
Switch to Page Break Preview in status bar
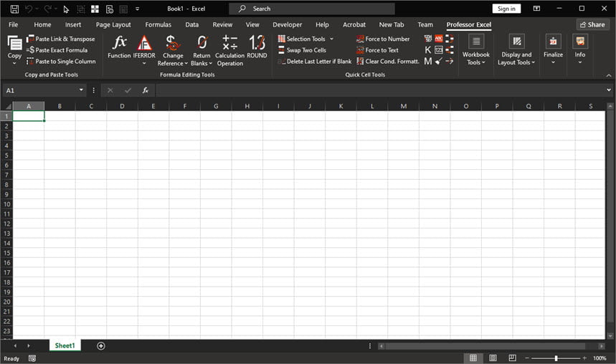[x=512, y=358]
